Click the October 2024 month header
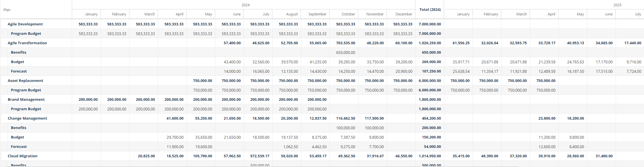The image size is (644, 167). pyautogui.click(x=348, y=14)
